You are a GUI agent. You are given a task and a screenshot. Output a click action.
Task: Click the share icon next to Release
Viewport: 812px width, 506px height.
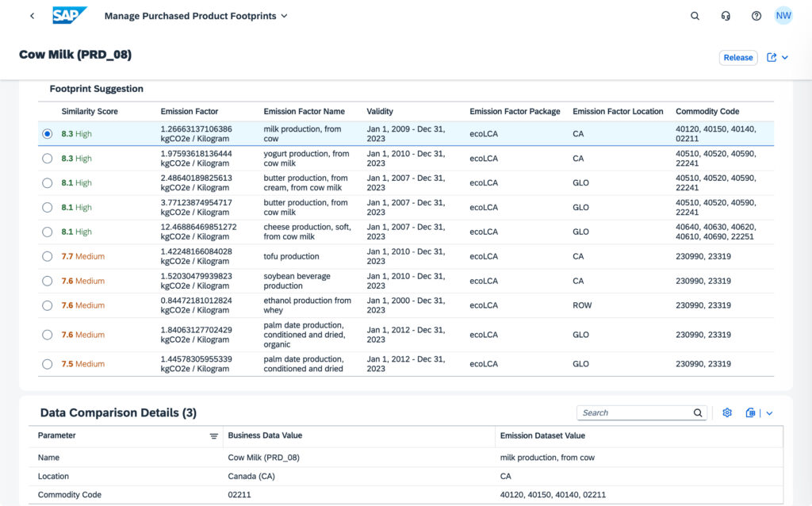(772, 57)
